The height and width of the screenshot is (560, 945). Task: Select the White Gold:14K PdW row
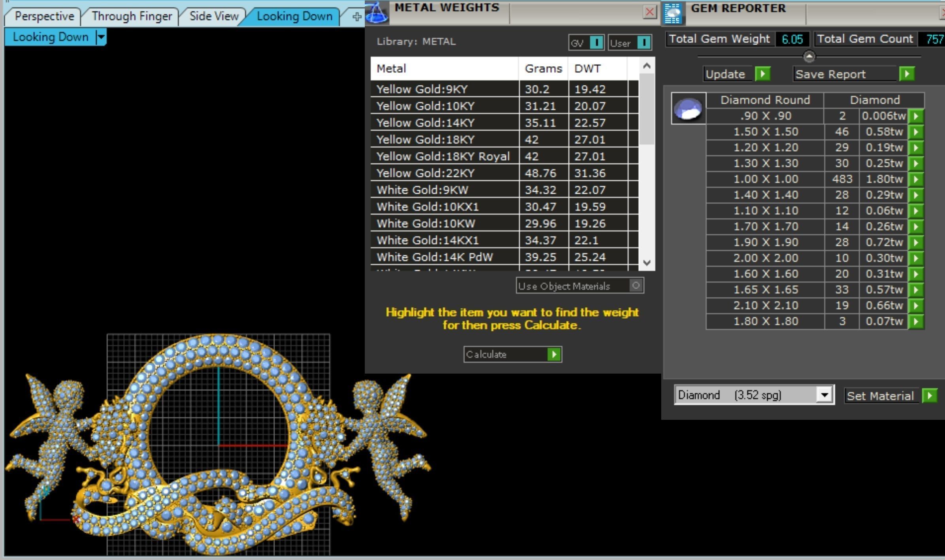(x=504, y=257)
